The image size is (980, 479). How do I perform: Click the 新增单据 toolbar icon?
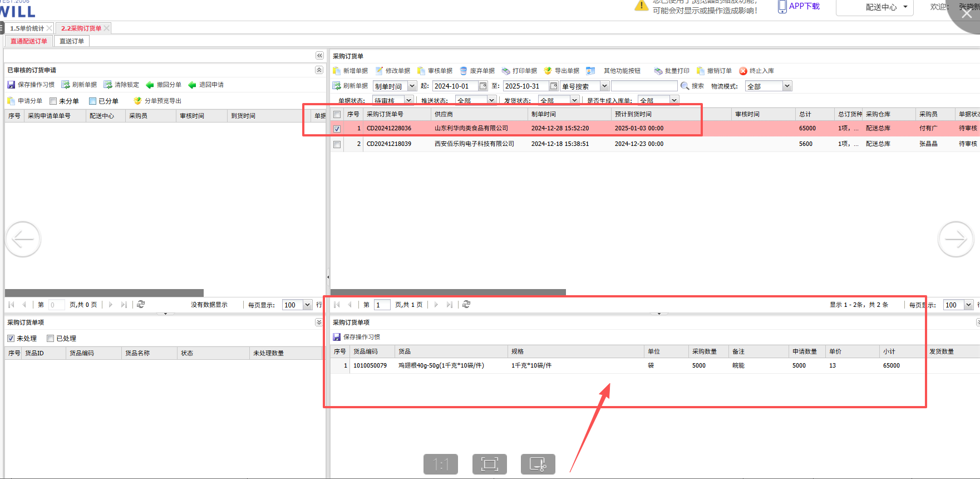click(x=337, y=71)
